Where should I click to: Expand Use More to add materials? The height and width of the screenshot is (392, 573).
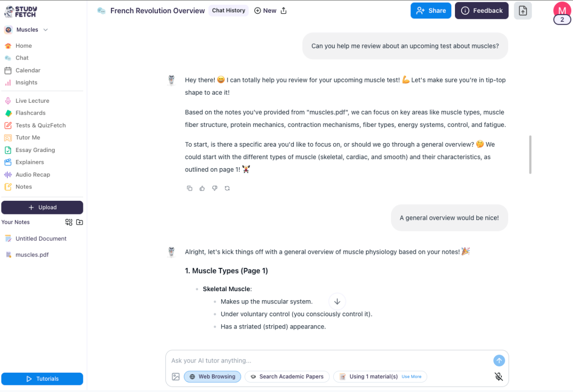point(411,376)
